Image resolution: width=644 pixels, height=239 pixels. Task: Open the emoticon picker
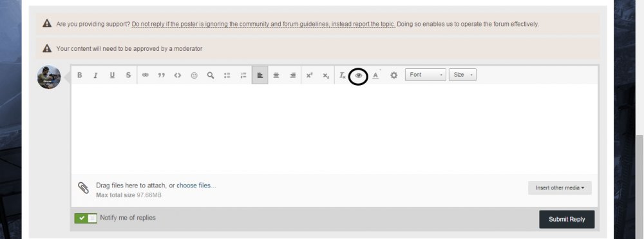194,75
